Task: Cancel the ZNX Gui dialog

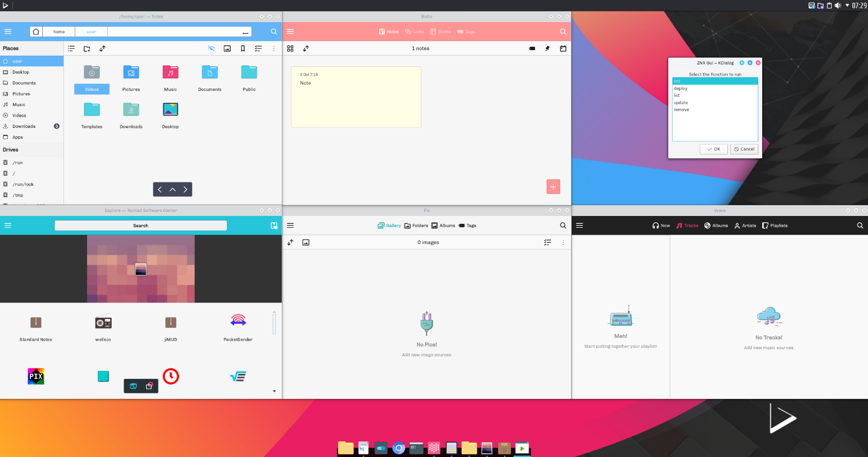Action: (x=744, y=149)
